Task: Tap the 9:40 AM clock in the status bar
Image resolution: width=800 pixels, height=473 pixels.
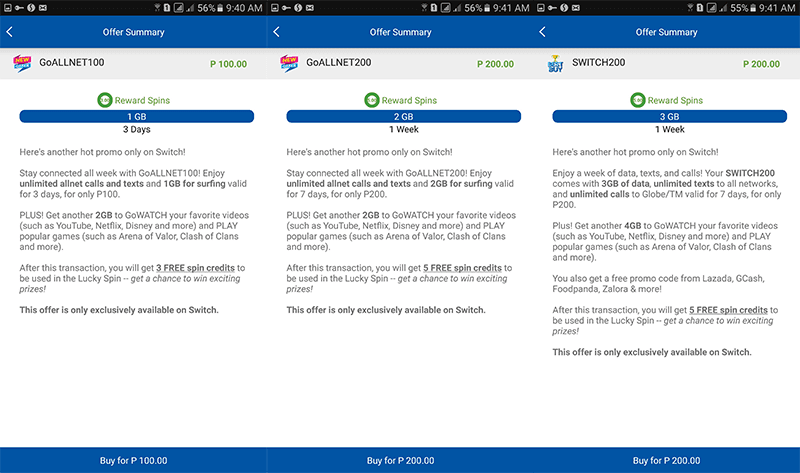Action: click(x=244, y=8)
